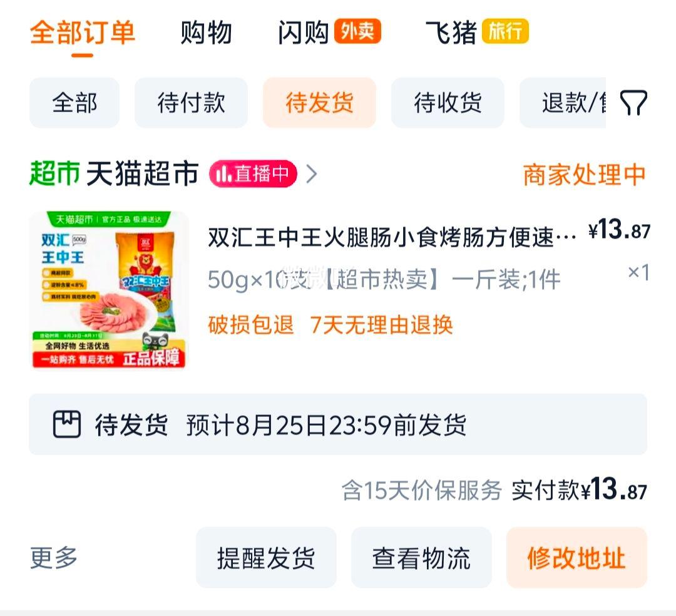676x616 pixels.
Task: Click the 修改地址 button
Action: pos(577,557)
